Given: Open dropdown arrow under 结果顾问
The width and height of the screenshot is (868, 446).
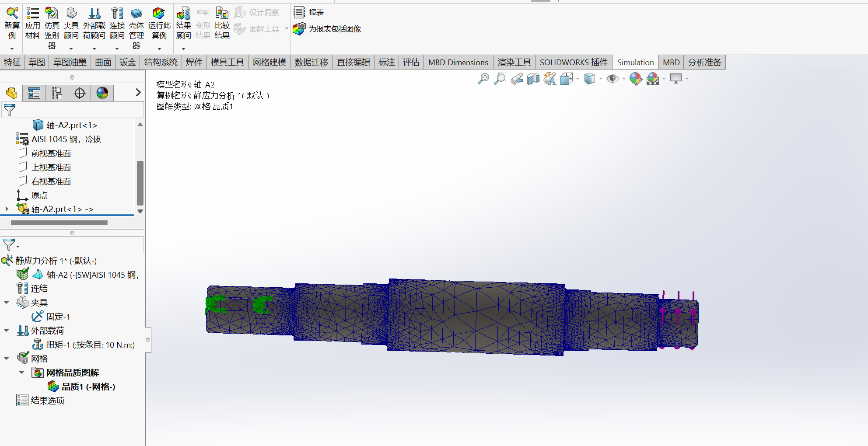Looking at the screenshot, I should (183, 49).
